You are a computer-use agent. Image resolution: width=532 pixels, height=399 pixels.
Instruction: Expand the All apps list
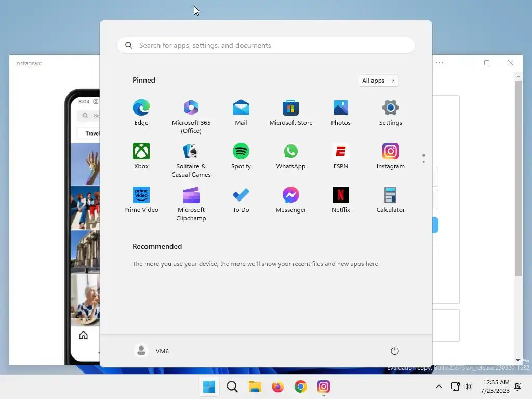(x=378, y=81)
